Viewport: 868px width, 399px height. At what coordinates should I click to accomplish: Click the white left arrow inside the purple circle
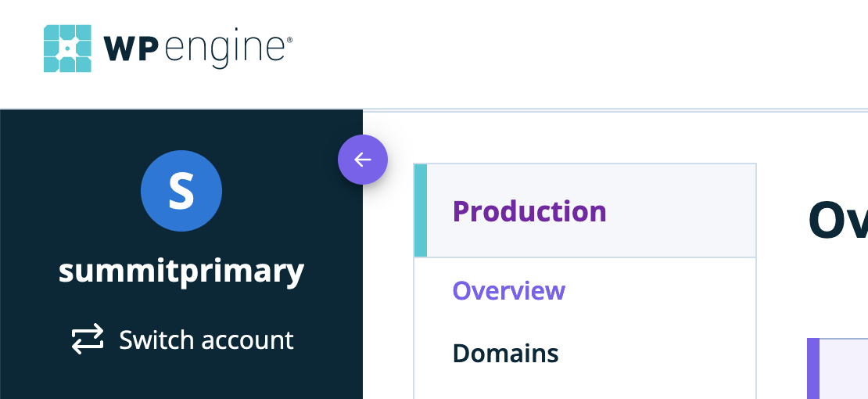pyautogui.click(x=363, y=160)
